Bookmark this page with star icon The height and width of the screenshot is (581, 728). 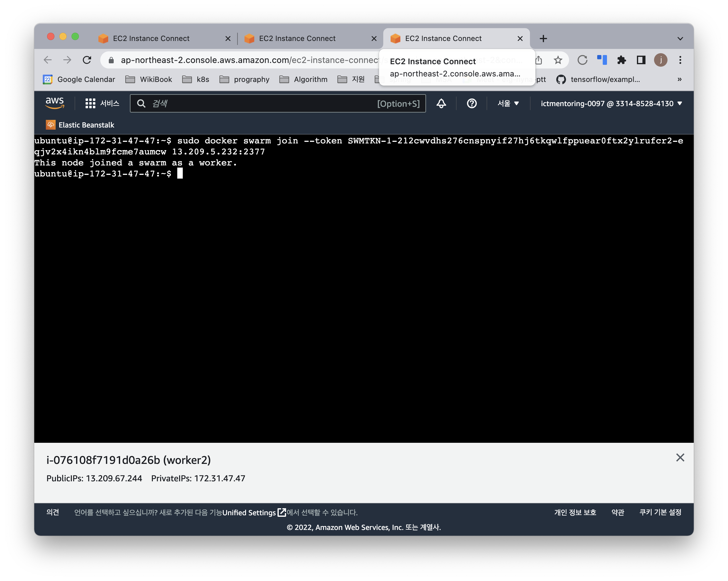pyautogui.click(x=558, y=60)
